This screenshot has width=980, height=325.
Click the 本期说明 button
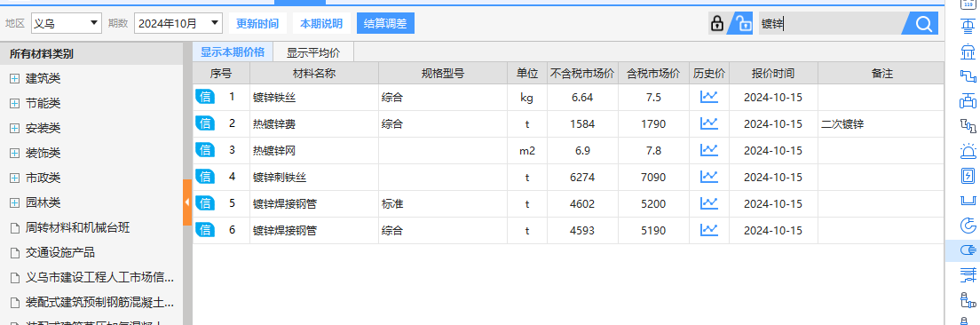pyautogui.click(x=321, y=24)
